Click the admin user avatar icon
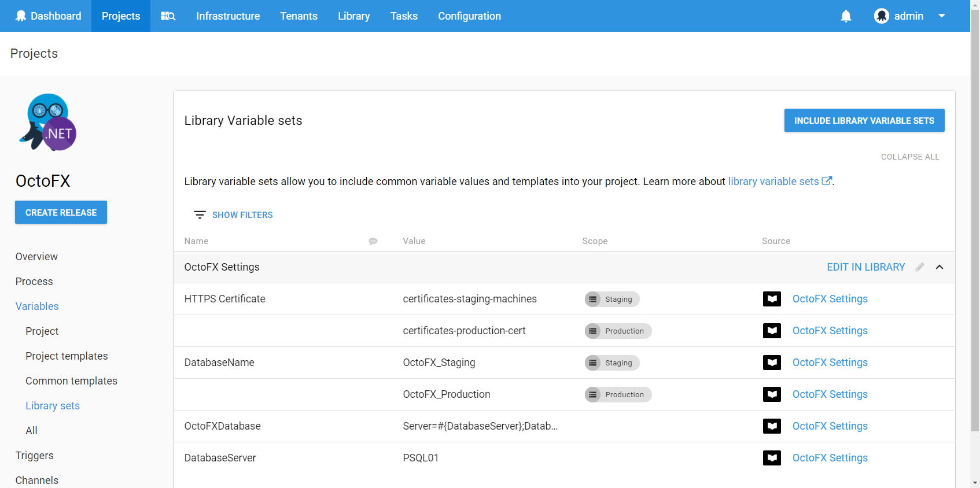This screenshot has width=980, height=488. tap(881, 16)
